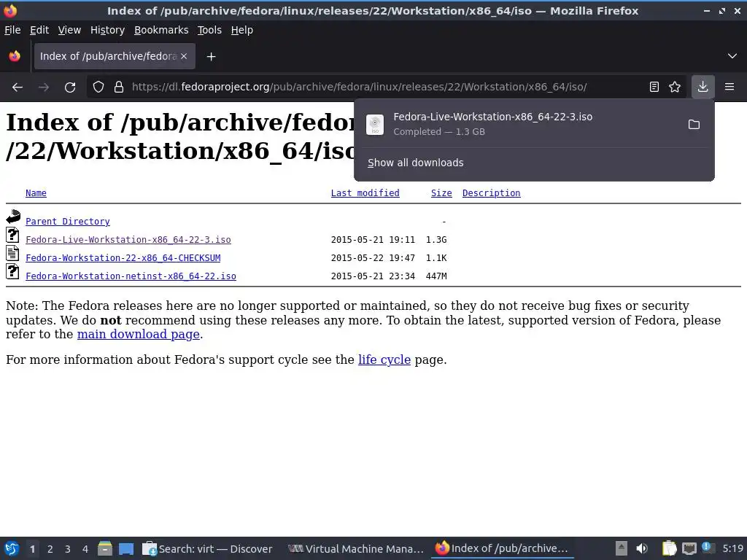Sort listing by Description

click(x=491, y=192)
